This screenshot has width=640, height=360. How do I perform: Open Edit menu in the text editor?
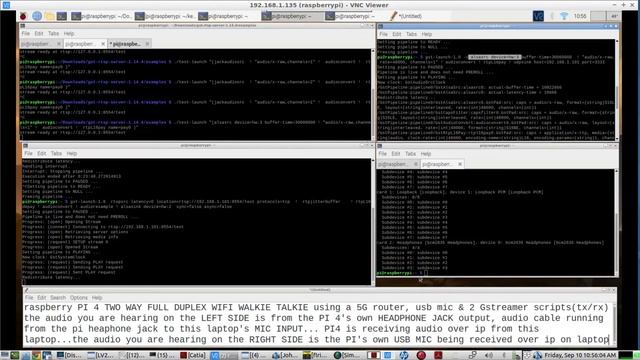coord(42,298)
